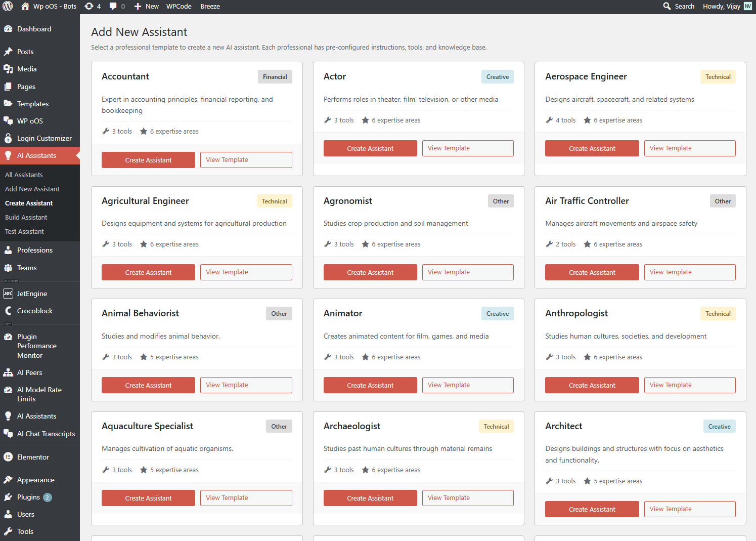This screenshot has height=541, width=756.
Task: Click Technical tag on Aerospace Engineer card
Action: point(718,77)
